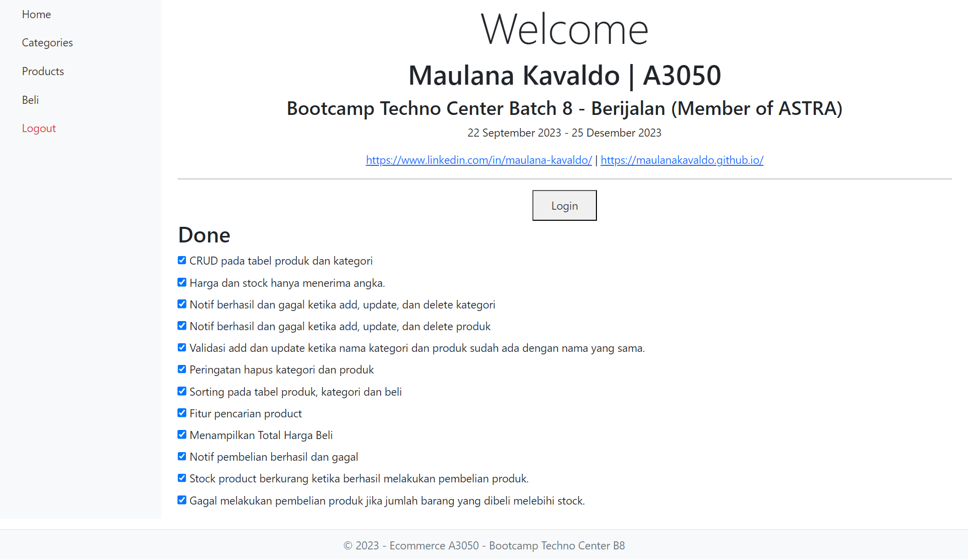Toggle Gagal melakukan pembelian produk checkbox
This screenshot has height=560, width=968.
pos(182,501)
